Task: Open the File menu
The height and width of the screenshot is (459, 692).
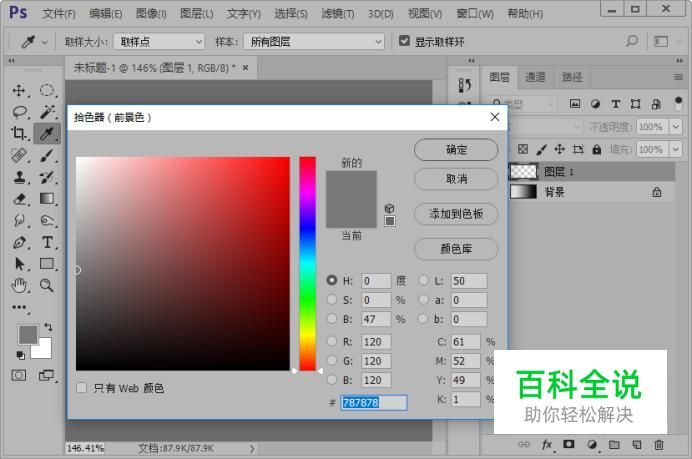Action: point(59,14)
